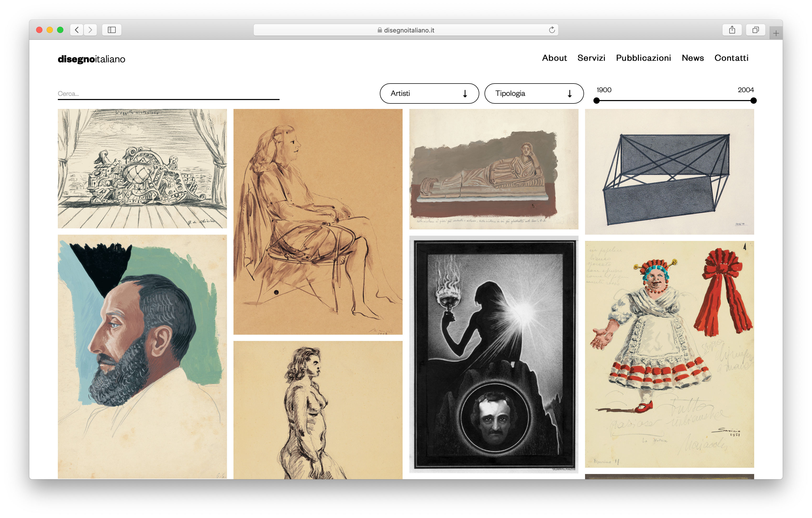
Task: Open the reclining Etruscan figure painting
Action: coord(494,169)
